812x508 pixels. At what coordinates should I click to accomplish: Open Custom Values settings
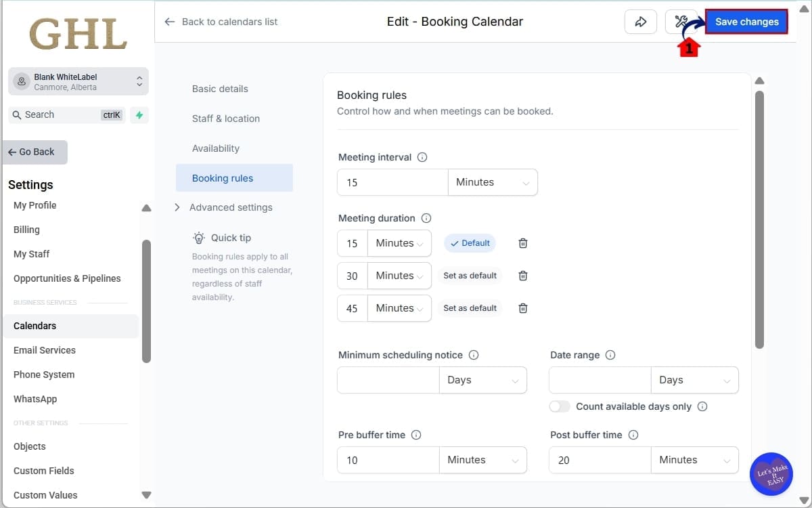pos(45,495)
